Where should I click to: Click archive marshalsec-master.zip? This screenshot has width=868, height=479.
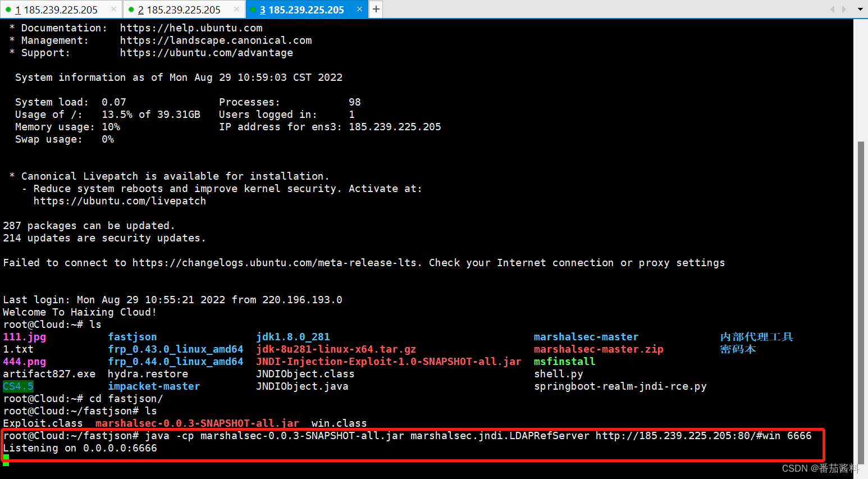pos(599,349)
